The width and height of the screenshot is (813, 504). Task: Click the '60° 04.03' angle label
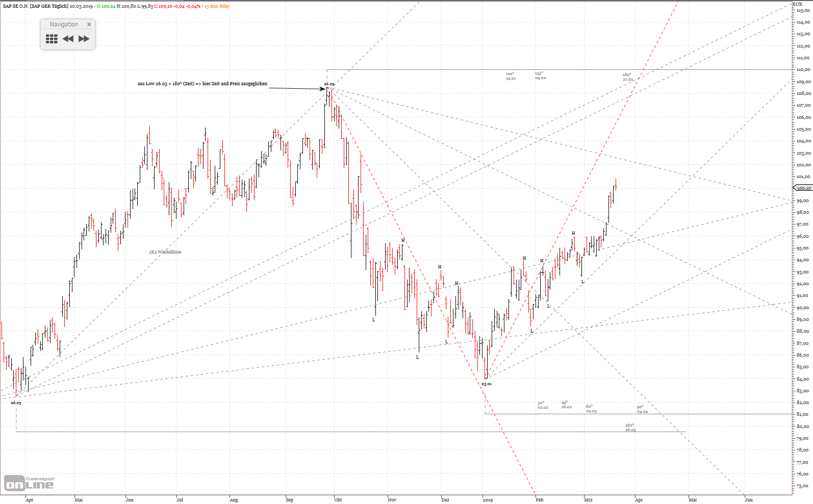pos(591,409)
